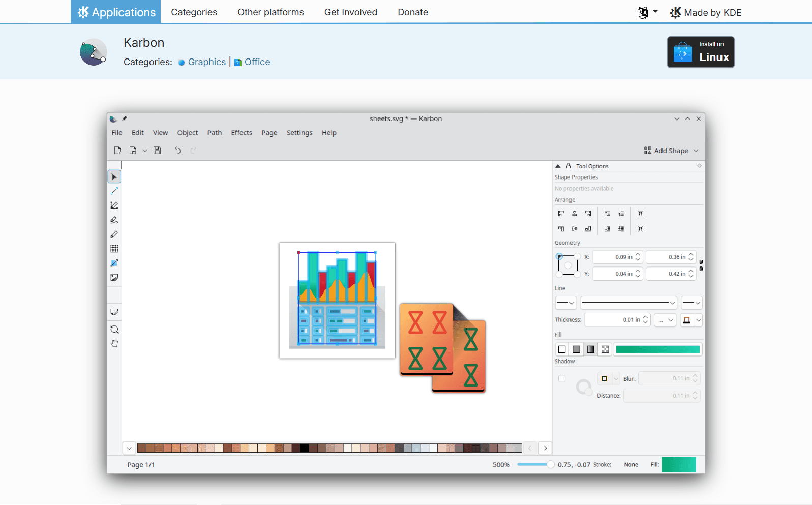Bring object to front in Arrange
812x505 pixels.
tap(607, 214)
